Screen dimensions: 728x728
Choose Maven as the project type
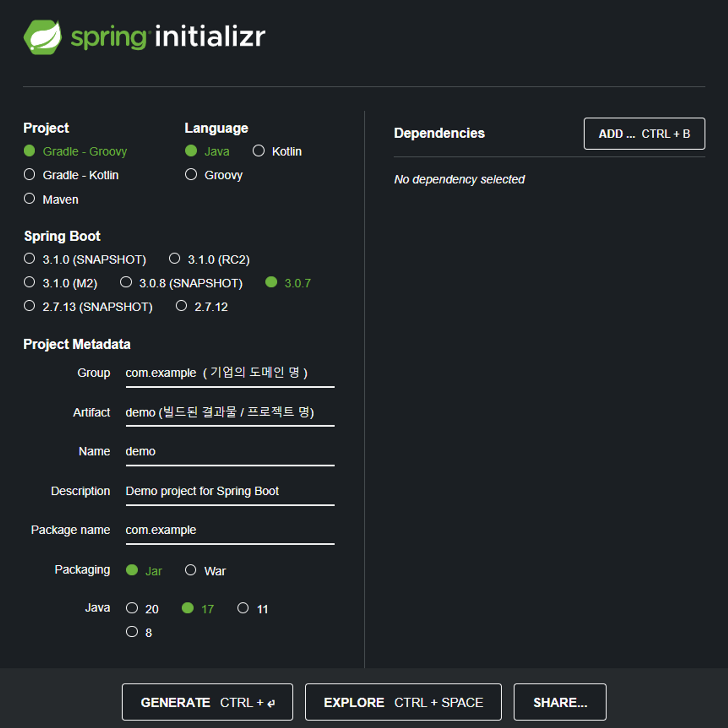pos(29,199)
